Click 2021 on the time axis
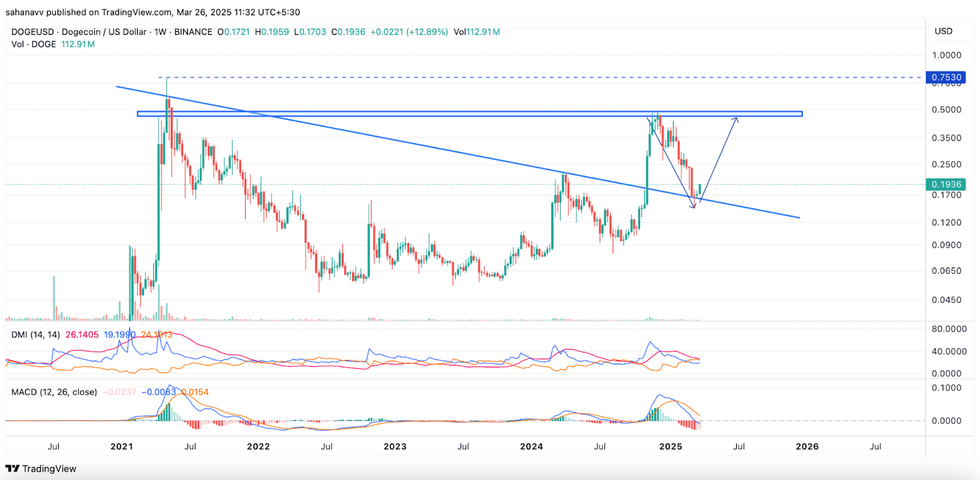This screenshot has height=480, width=980. point(121,446)
